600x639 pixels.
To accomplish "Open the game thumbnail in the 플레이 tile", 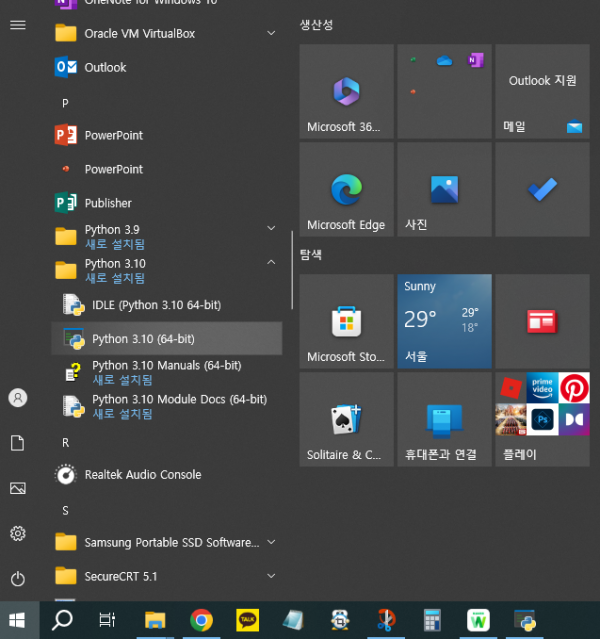I will 511,419.
